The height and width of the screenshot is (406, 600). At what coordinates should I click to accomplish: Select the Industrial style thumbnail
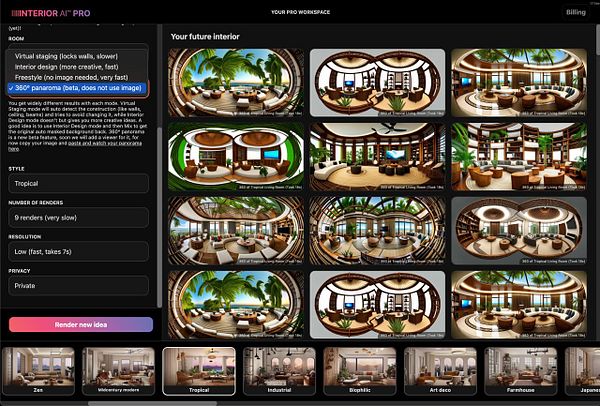click(279, 370)
